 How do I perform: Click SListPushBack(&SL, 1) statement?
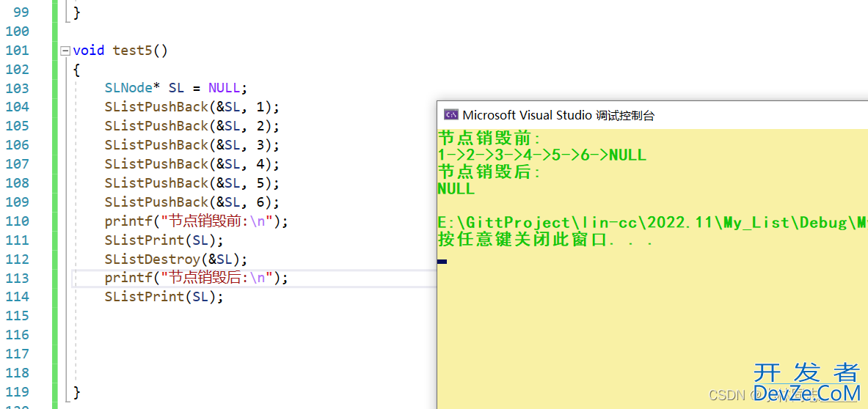point(192,107)
